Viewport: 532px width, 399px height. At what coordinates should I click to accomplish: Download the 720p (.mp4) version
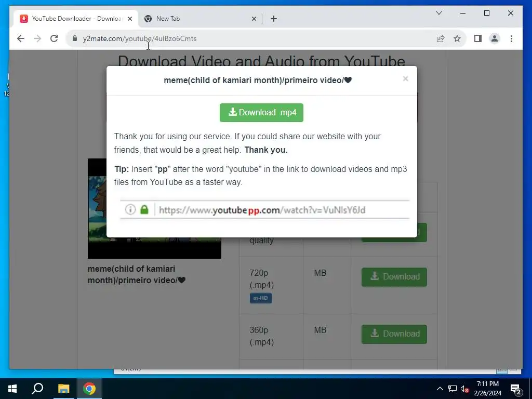pos(394,277)
